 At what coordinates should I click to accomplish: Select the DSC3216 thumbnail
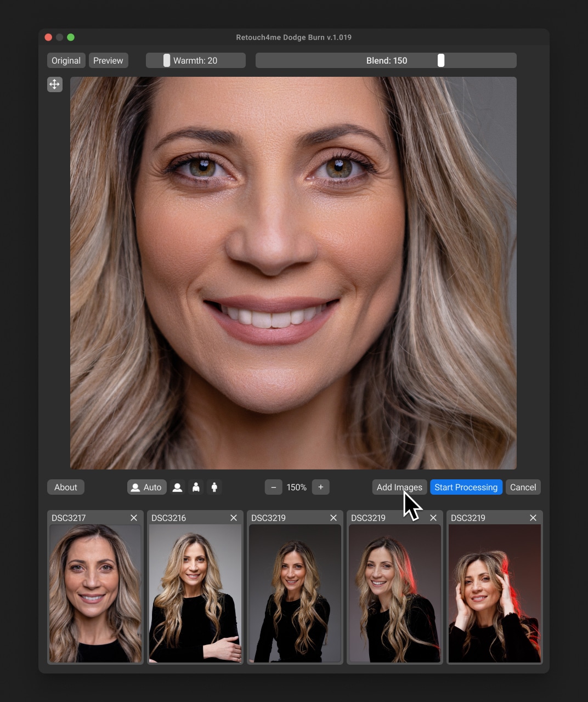(x=195, y=593)
